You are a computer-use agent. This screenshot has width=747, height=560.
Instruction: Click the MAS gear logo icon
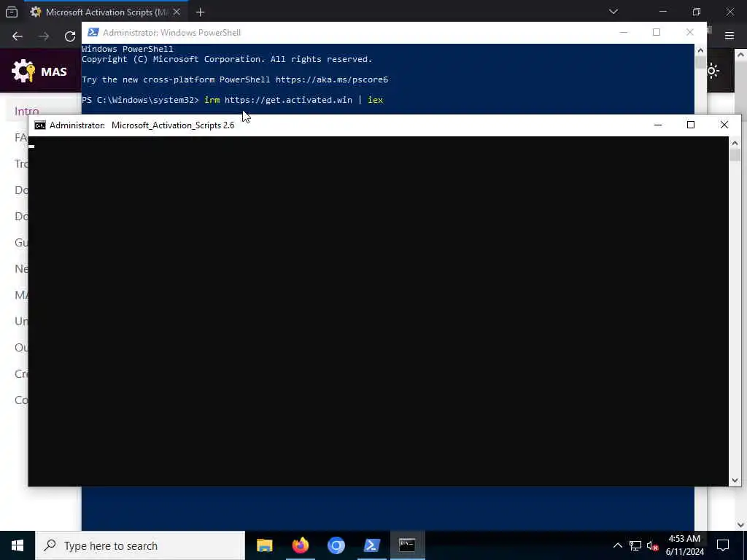click(23, 71)
